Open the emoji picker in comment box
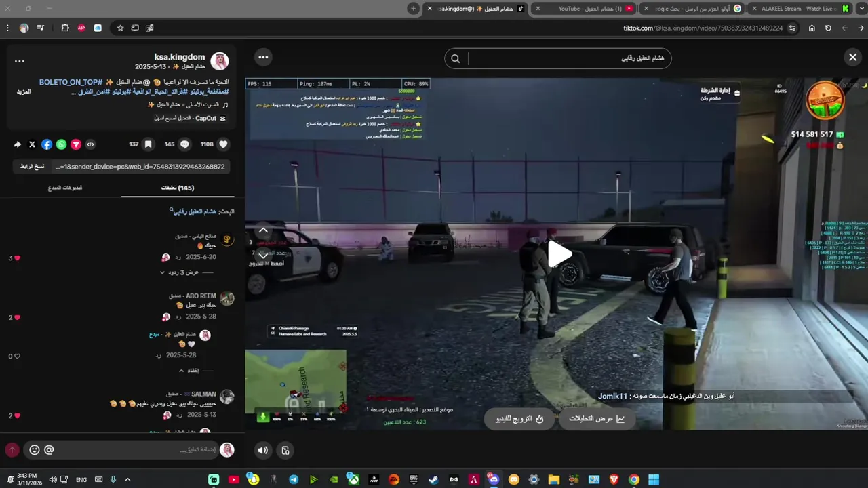Viewport: 868px width, 488px height. 35,450
